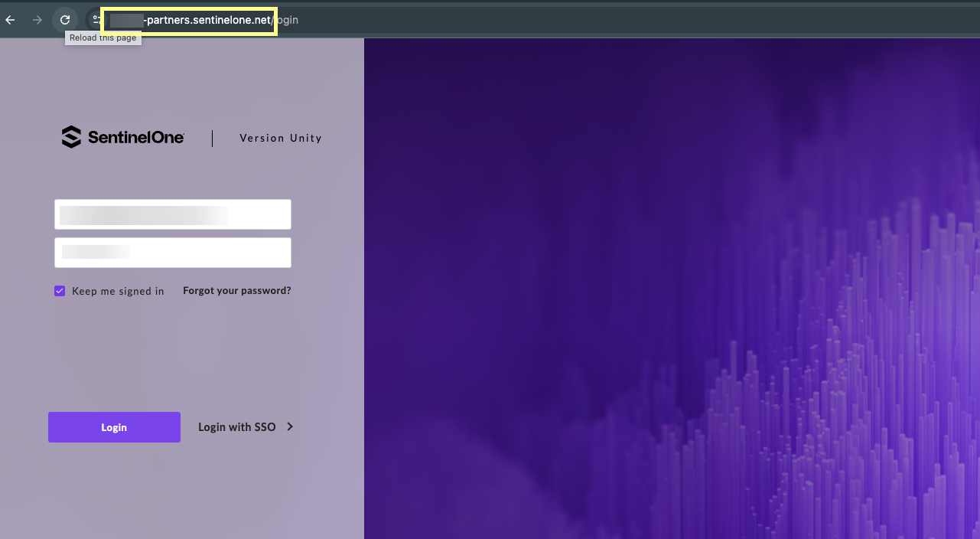Focus the username input field
980x539 pixels.
tap(173, 214)
